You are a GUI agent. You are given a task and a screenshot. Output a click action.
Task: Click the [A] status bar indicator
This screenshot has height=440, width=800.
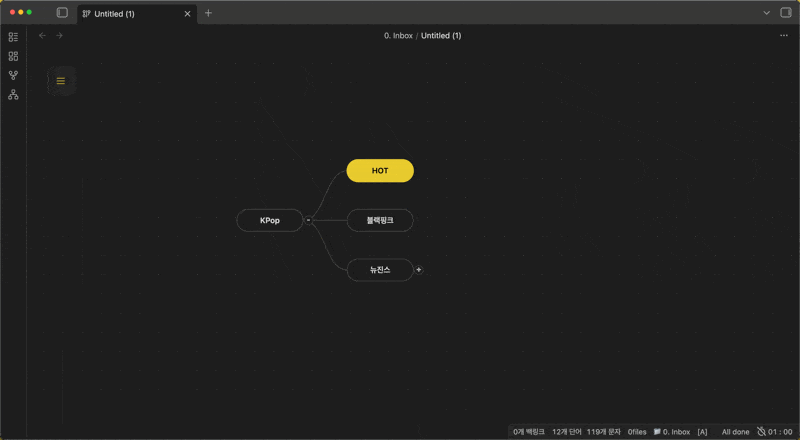[703, 432]
